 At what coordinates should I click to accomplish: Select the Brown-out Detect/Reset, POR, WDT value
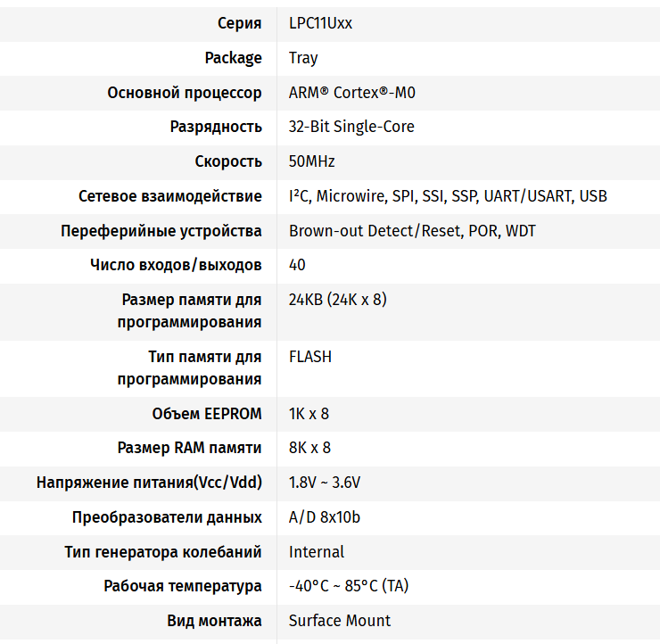(x=412, y=231)
